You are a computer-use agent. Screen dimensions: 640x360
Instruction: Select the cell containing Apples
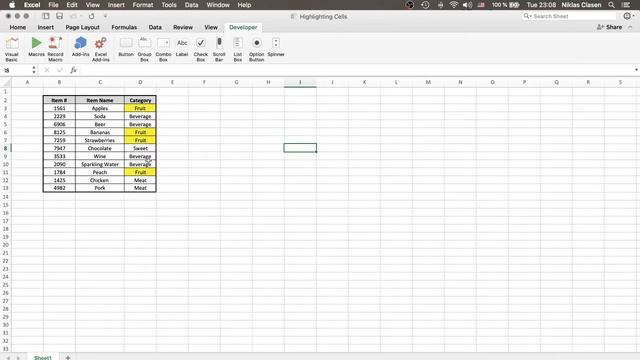click(100, 108)
